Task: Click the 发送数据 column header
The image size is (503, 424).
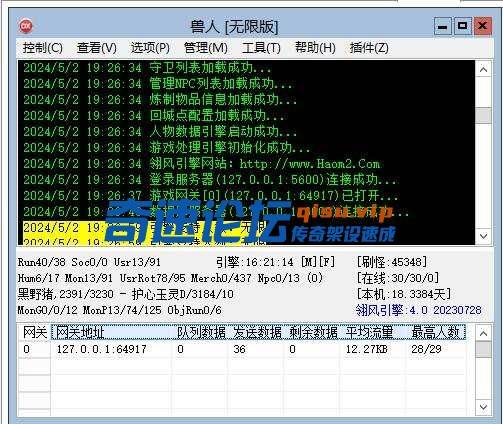Action: [257, 332]
